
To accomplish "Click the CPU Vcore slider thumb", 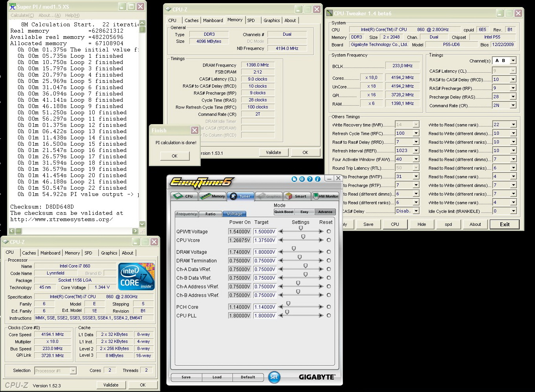I will pos(303,237).
